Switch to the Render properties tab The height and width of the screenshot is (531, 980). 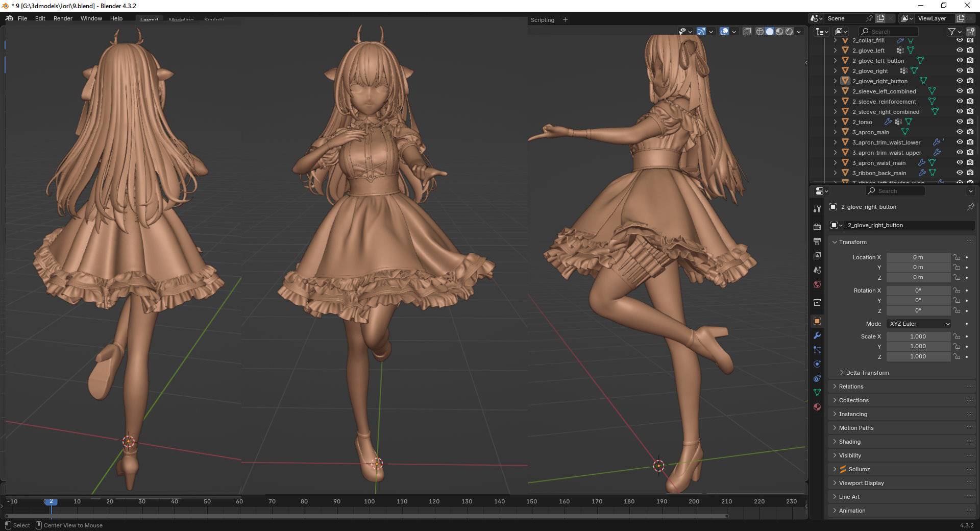click(817, 227)
